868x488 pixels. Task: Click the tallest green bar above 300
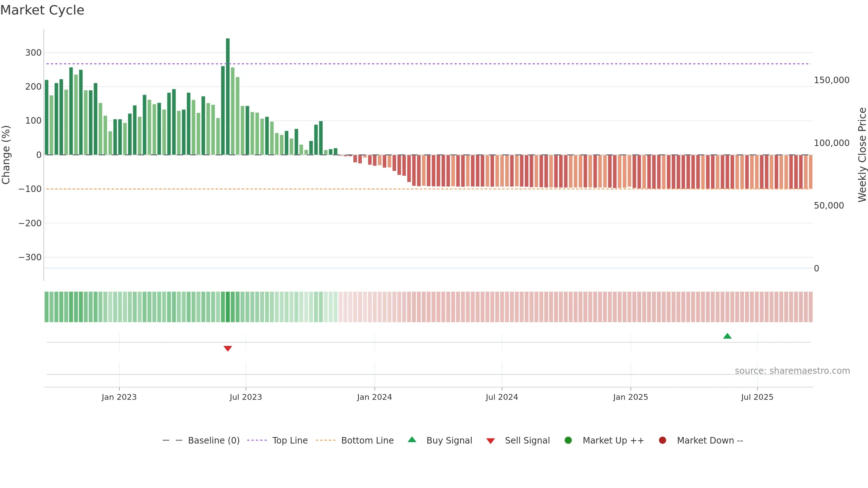tap(228, 97)
